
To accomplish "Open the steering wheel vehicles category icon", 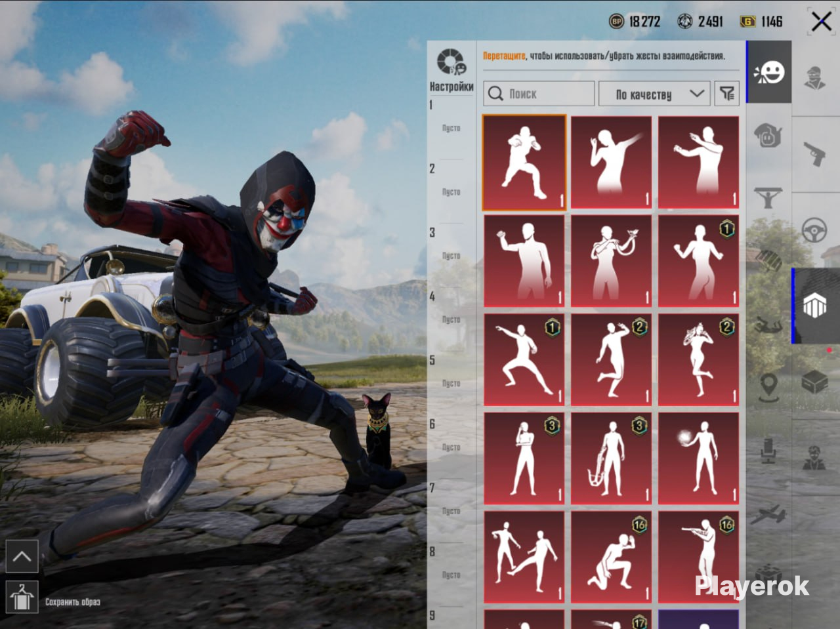I will tap(815, 231).
